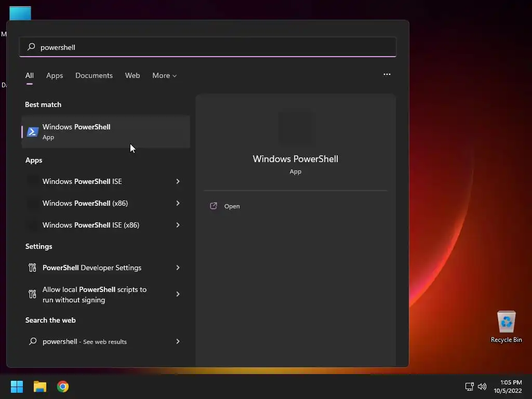Open Allow local PowerShell scripts setting result
This screenshot has width=532, height=399.
point(105,294)
